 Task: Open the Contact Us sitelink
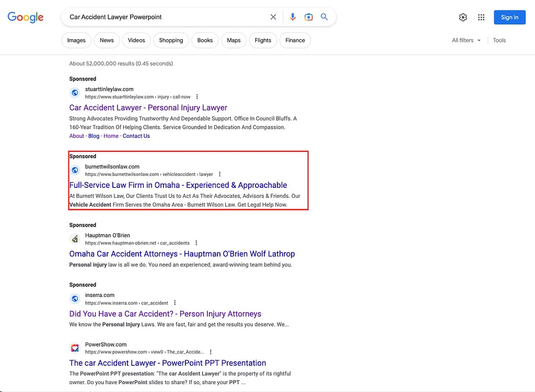136,136
